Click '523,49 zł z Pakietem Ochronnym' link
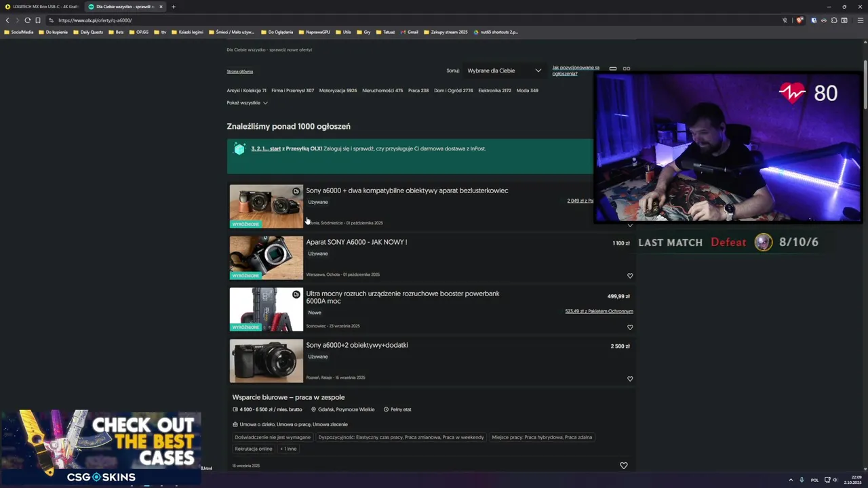Screen dimensions: 868x488 point(599,311)
